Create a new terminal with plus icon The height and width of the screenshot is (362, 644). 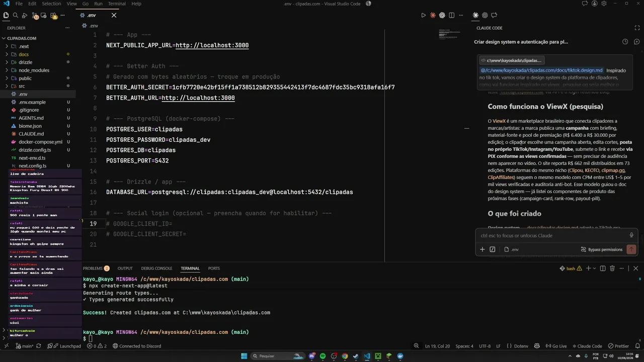tap(588, 268)
